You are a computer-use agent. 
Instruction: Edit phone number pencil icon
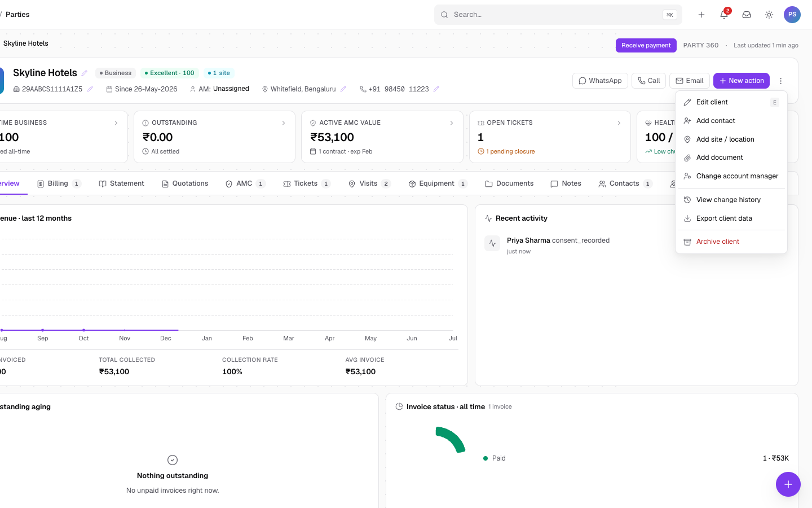436,89
